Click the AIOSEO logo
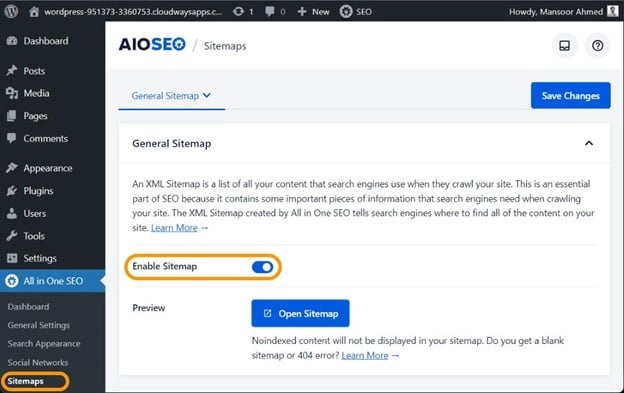Image resolution: width=624 pixels, height=393 pixels. 152,45
